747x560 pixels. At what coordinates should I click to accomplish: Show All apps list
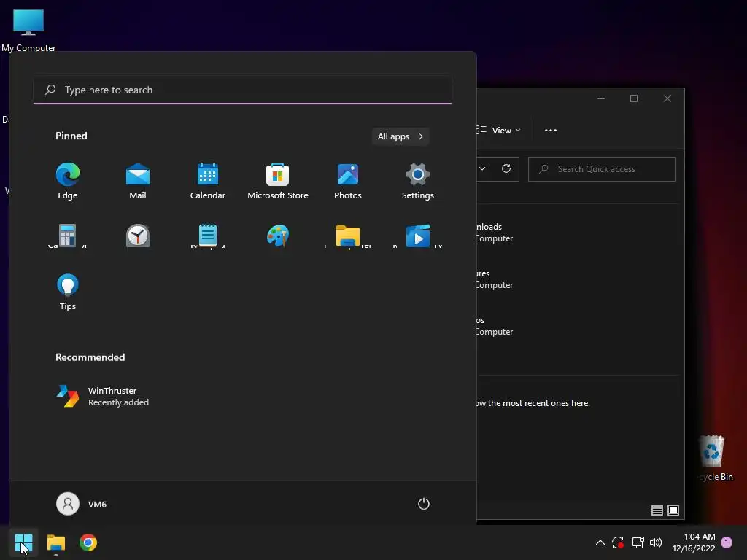pos(400,136)
